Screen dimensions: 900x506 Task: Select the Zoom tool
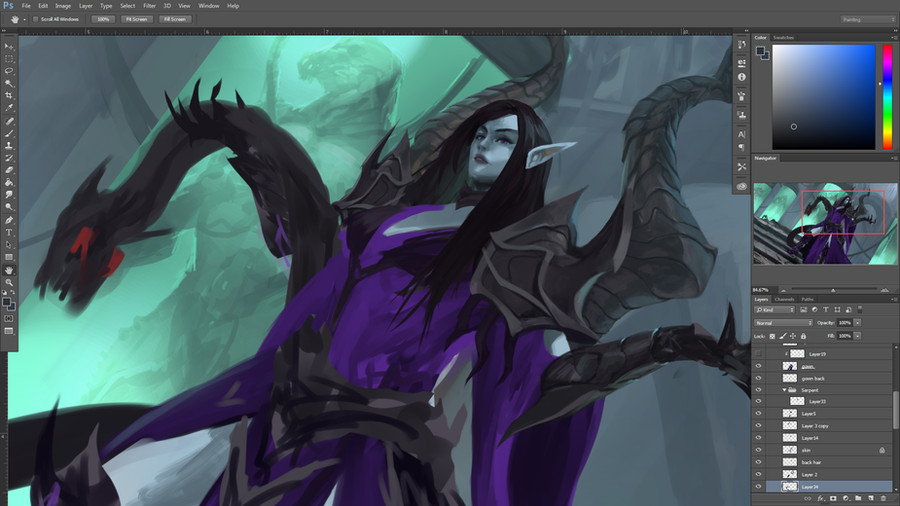pos(9,282)
